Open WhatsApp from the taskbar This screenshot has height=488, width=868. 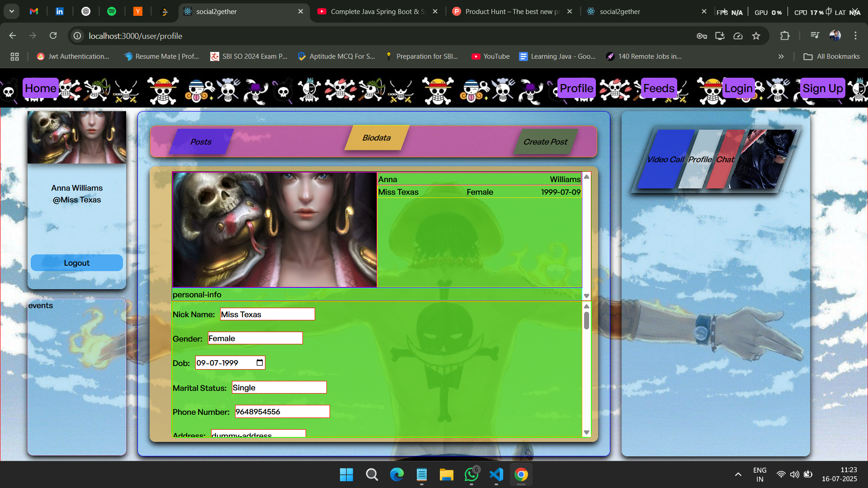point(471,474)
